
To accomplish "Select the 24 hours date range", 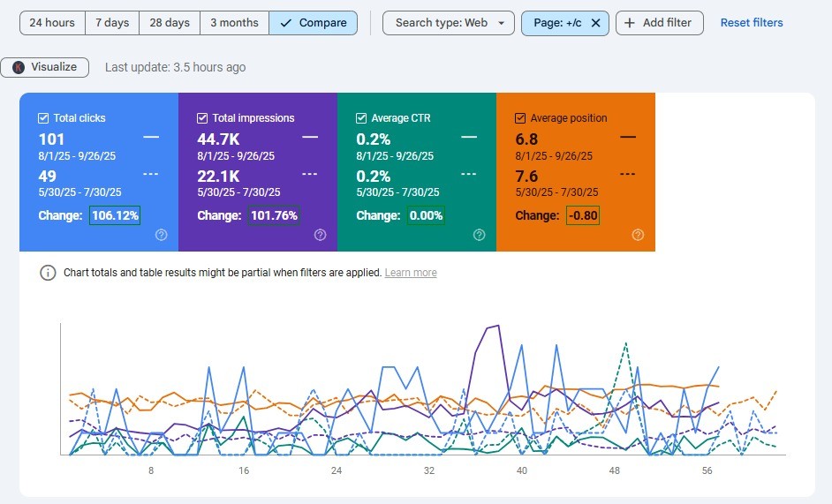I will [52, 23].
